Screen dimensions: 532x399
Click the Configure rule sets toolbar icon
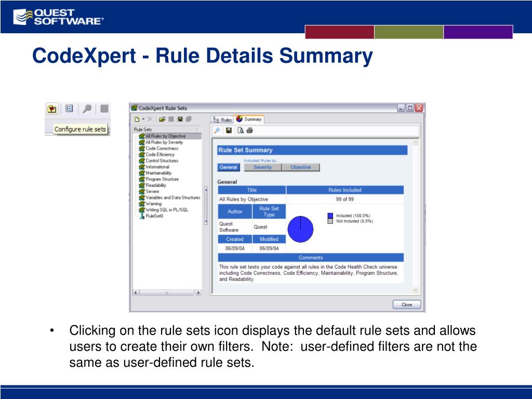pyautogui.click(x=52, y=109)
